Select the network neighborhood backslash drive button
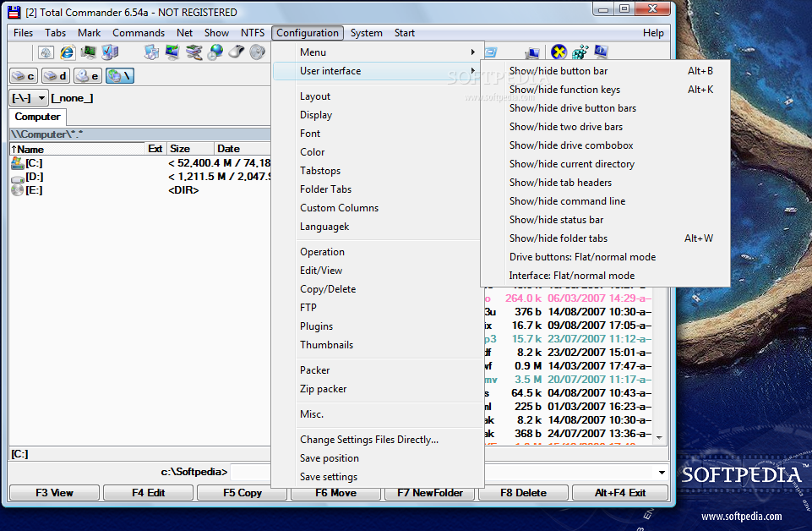Screen dimensions: 812x531 [x=120, y=76]
